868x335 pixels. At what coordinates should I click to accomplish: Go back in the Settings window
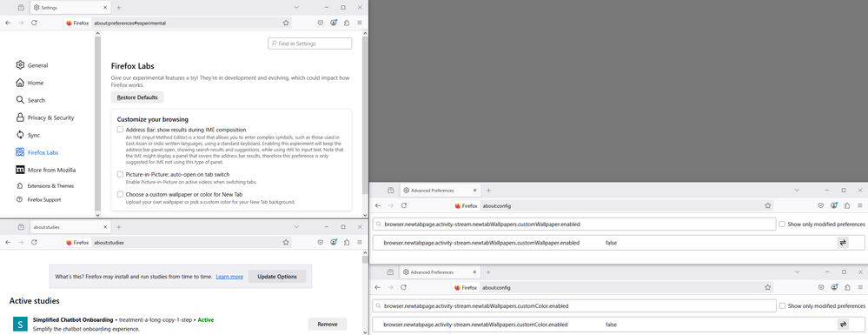(x=8, y=23)
